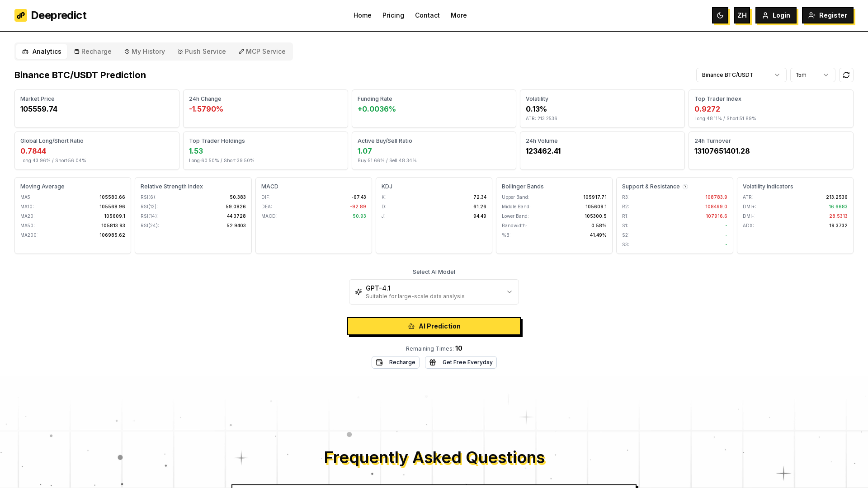The image size is (868, 488).
Task: Click the Recharge tab wallet icon
Action: point(77,52)
